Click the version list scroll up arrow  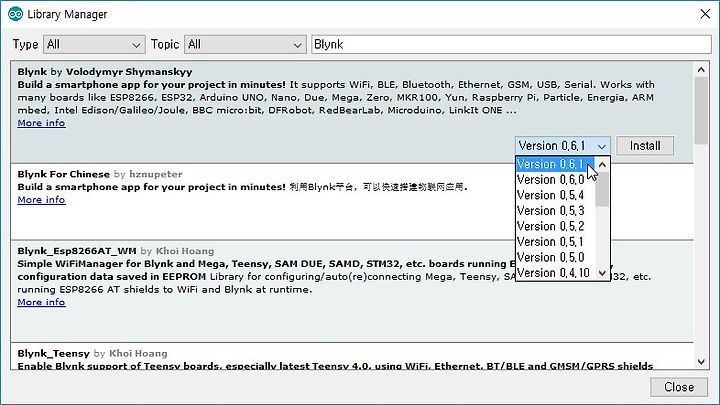click(602, 164)
